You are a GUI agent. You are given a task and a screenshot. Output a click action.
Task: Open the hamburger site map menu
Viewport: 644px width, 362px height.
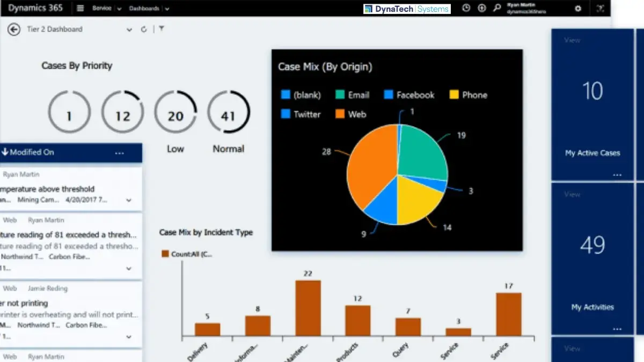pyautogui.click(x=80, y=8)
